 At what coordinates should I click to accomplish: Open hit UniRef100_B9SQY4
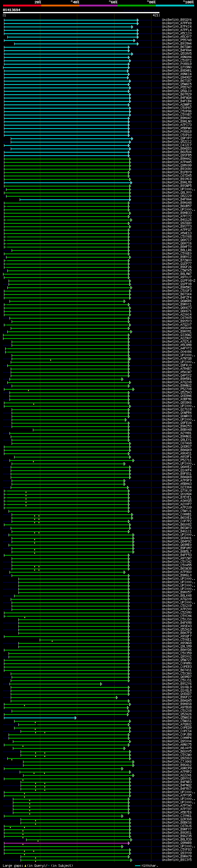point(177,20)
